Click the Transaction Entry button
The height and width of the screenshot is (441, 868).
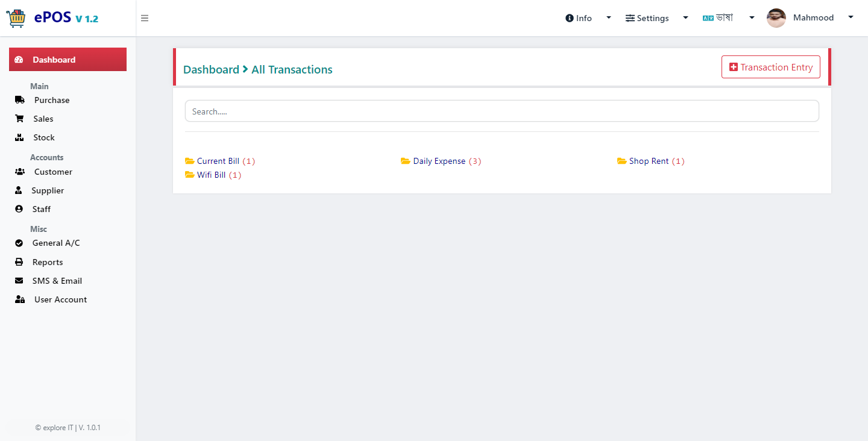coord(771,67)
